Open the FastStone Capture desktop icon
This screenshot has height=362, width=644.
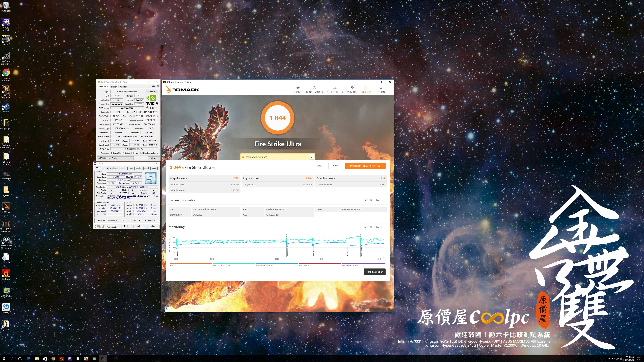(x=6, y=142)
